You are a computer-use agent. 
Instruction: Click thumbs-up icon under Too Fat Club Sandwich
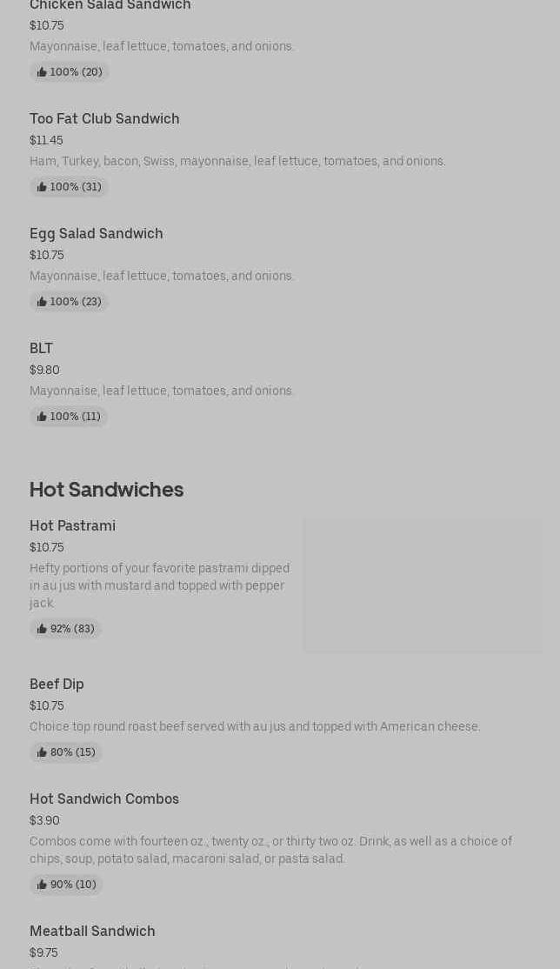42,187
